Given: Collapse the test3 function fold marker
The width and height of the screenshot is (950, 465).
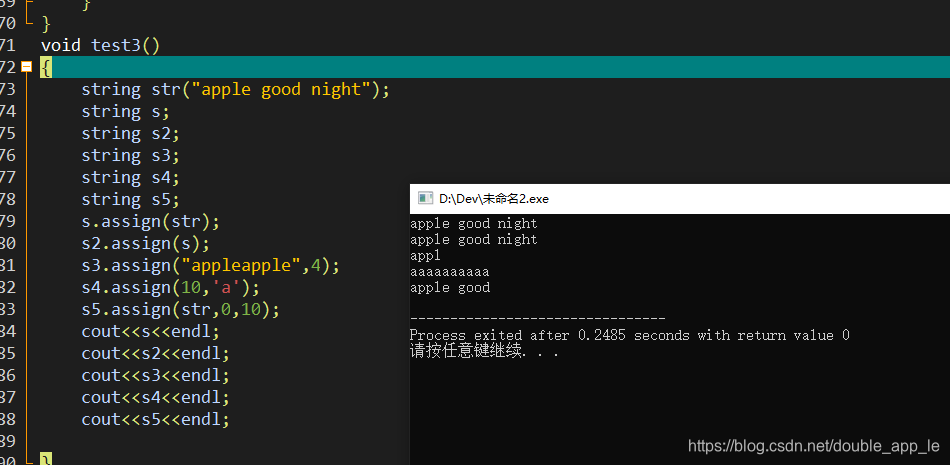Looking at the screenshot, I should pyautogui.click(x=26, y=67).
